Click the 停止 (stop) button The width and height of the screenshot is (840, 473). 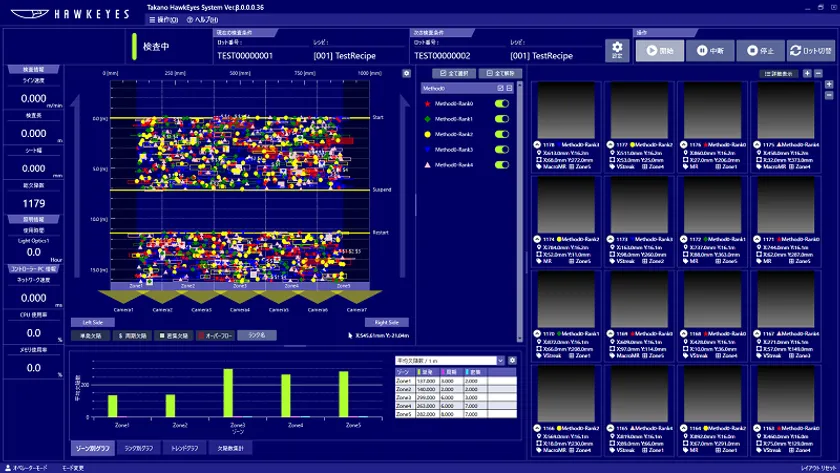coord(759,50)
